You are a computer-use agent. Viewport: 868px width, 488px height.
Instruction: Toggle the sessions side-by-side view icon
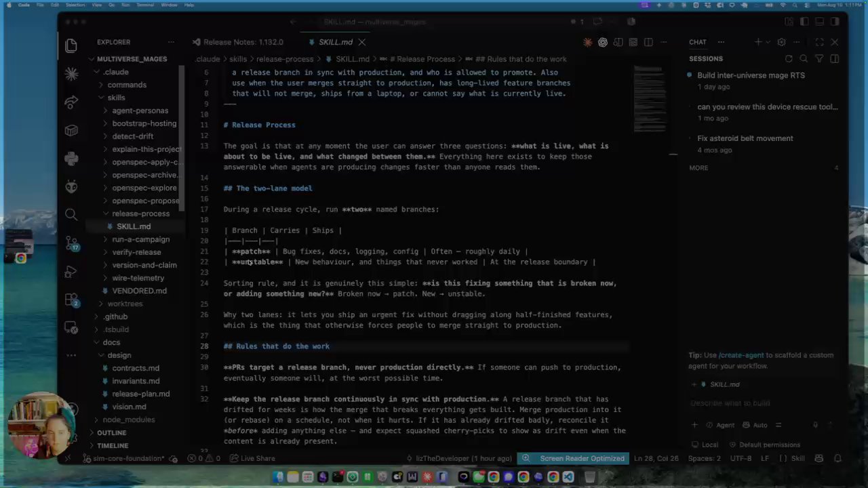(835, 59)
